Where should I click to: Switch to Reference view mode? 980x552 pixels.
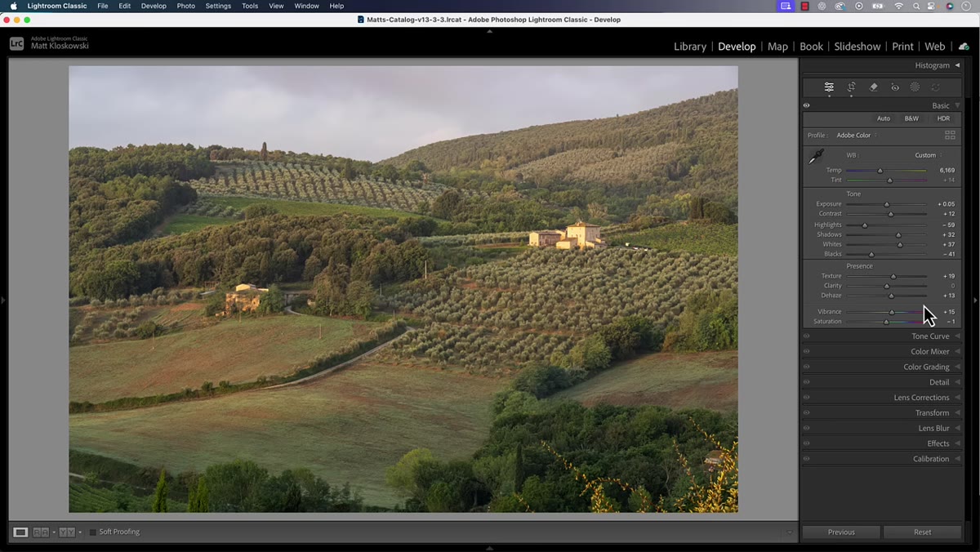click(x=39, y=532)
